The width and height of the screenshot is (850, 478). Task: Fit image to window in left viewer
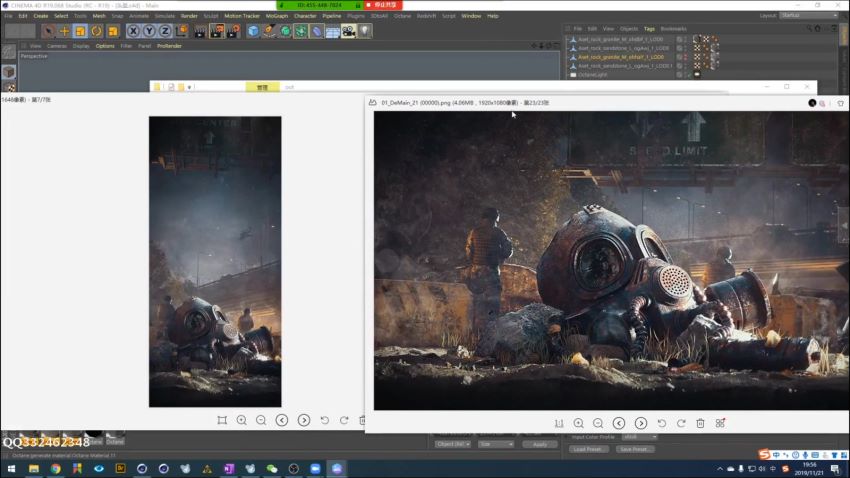222,420
